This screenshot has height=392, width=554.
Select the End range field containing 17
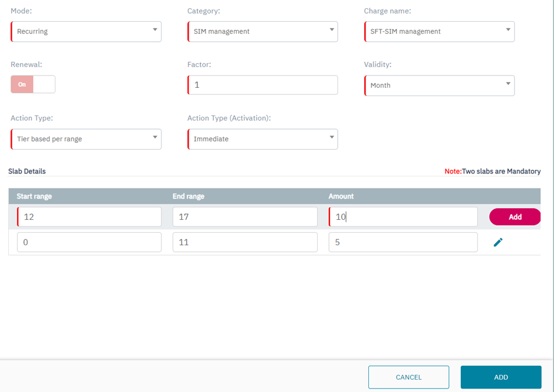pos(245,217)
